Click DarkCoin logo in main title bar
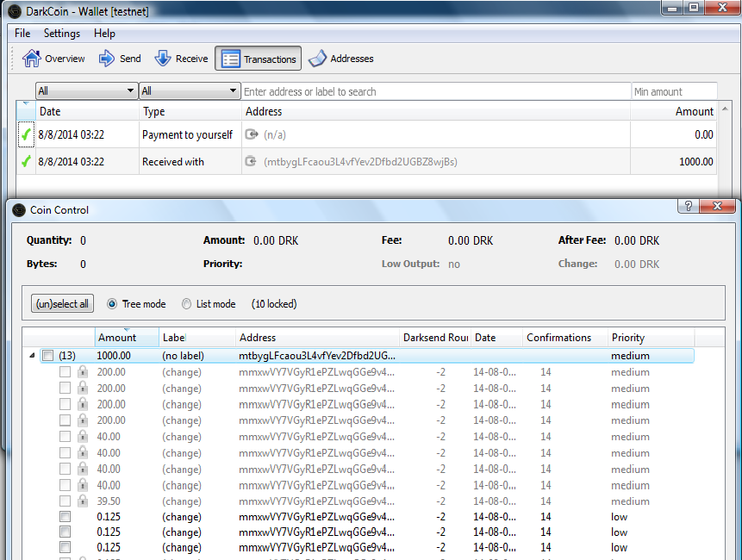 pyautogui.click(x=15, y=11)
